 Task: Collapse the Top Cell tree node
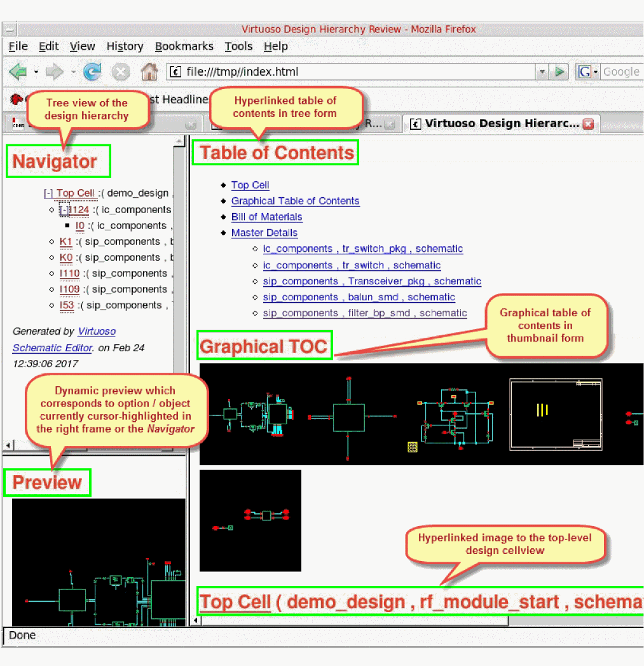coord(48,193)
